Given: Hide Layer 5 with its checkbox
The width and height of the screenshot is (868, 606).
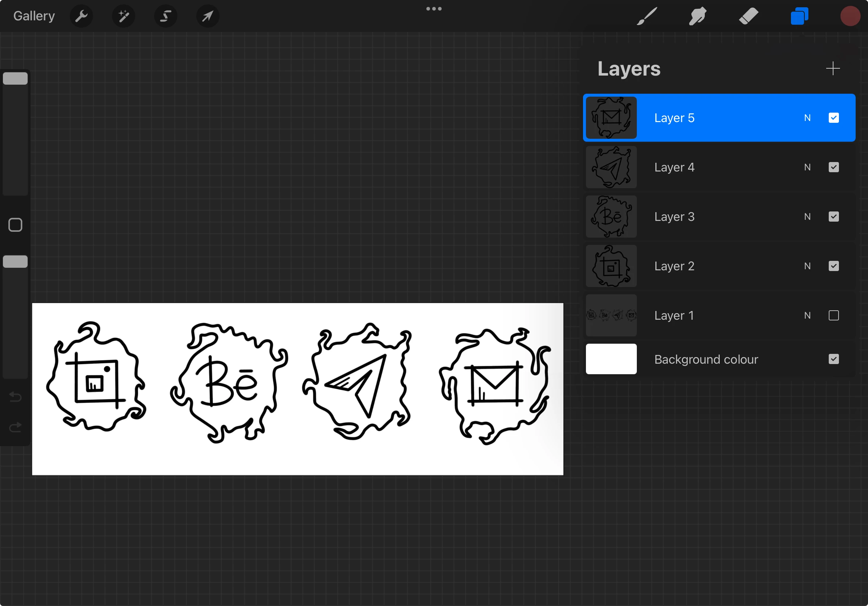Looking at the screenshot, I should tap(833, 118).
